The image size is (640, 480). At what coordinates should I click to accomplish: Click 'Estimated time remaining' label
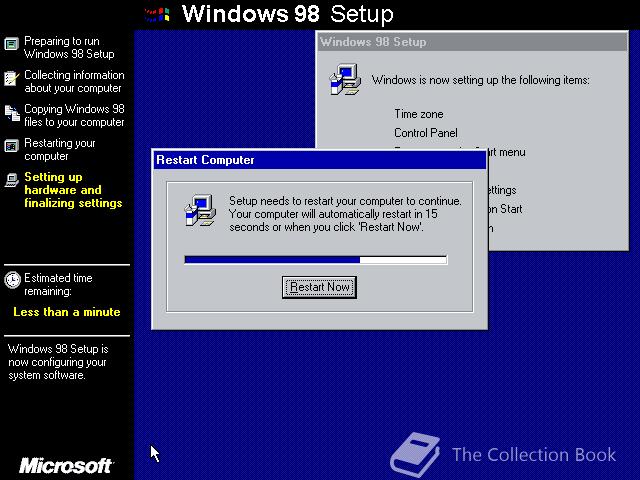tap(58, 284)
